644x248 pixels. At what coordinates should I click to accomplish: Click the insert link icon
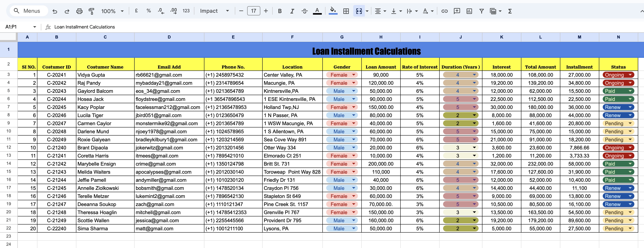[444, 11]
